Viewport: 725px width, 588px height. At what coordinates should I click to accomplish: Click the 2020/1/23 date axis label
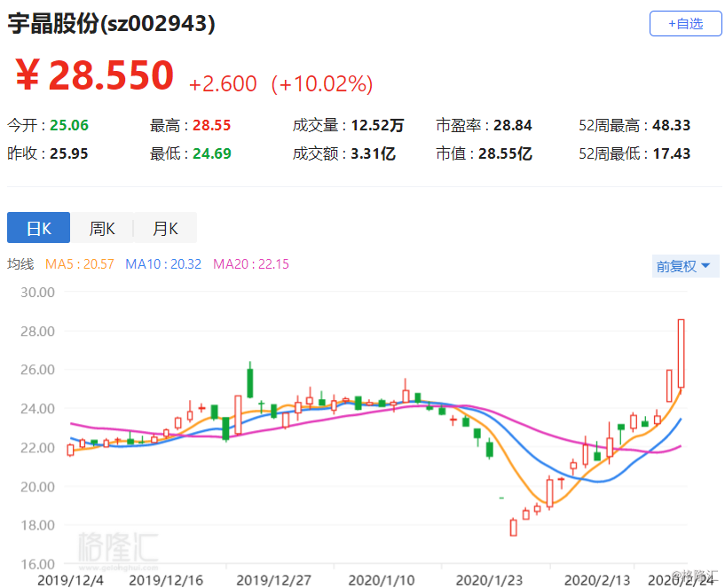click(x=489, y=580)
